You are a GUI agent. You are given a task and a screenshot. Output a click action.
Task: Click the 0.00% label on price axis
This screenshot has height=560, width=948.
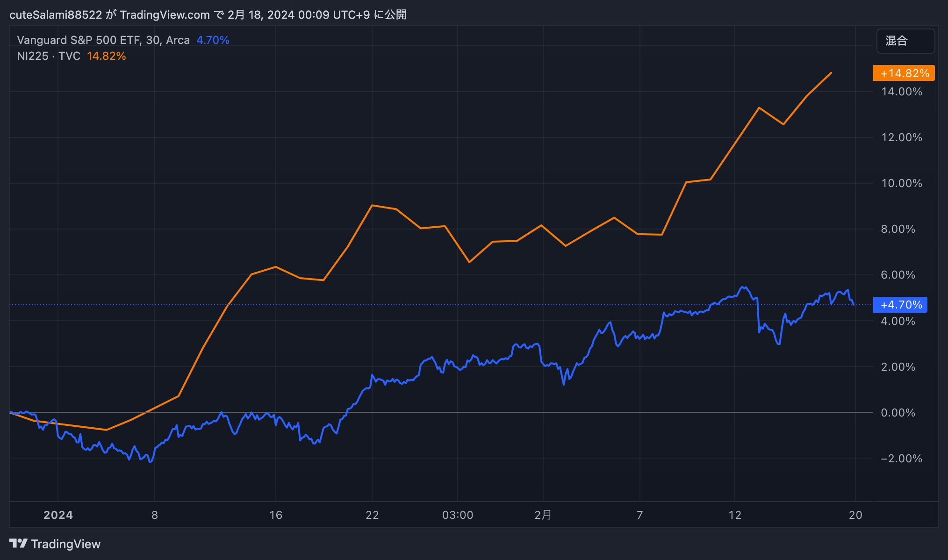pyautogui.click(x=898, y=413)
